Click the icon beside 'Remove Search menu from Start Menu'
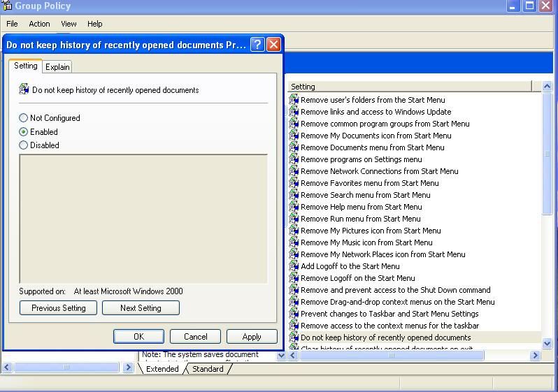558x392 pixels. pos(294,194)
